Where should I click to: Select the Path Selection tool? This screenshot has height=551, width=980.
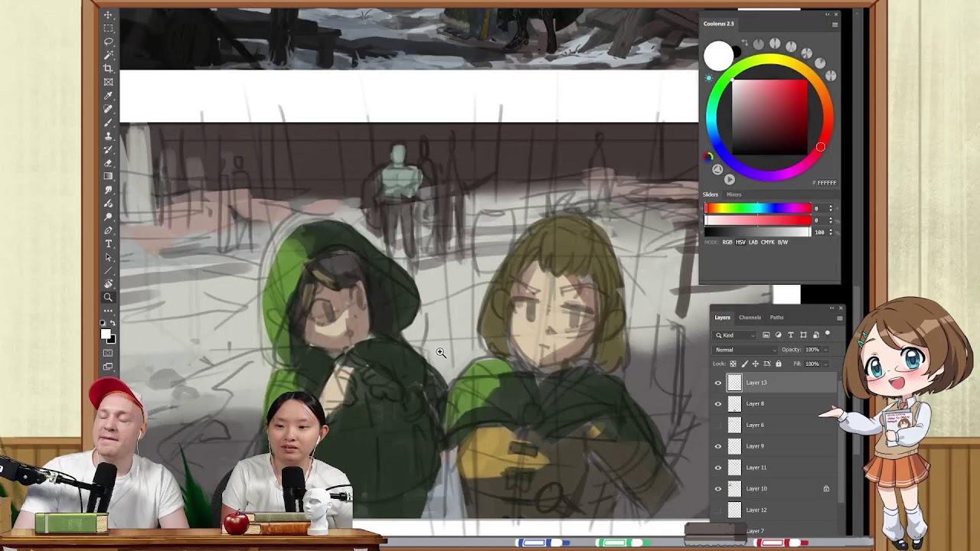point(108,257)
